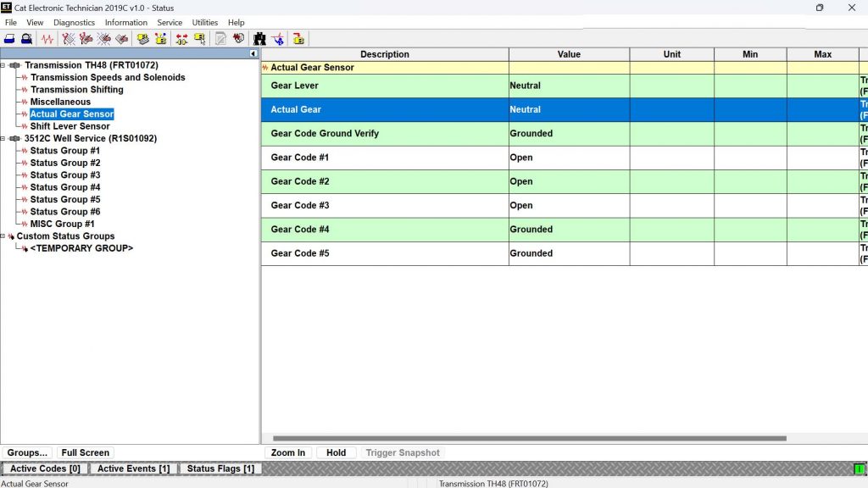Click the binoculars icon in the toolbar

259,39
